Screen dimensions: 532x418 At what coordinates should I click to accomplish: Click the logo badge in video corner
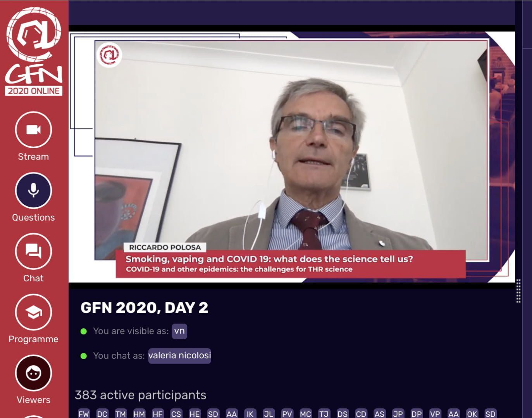tap(109, 55)
